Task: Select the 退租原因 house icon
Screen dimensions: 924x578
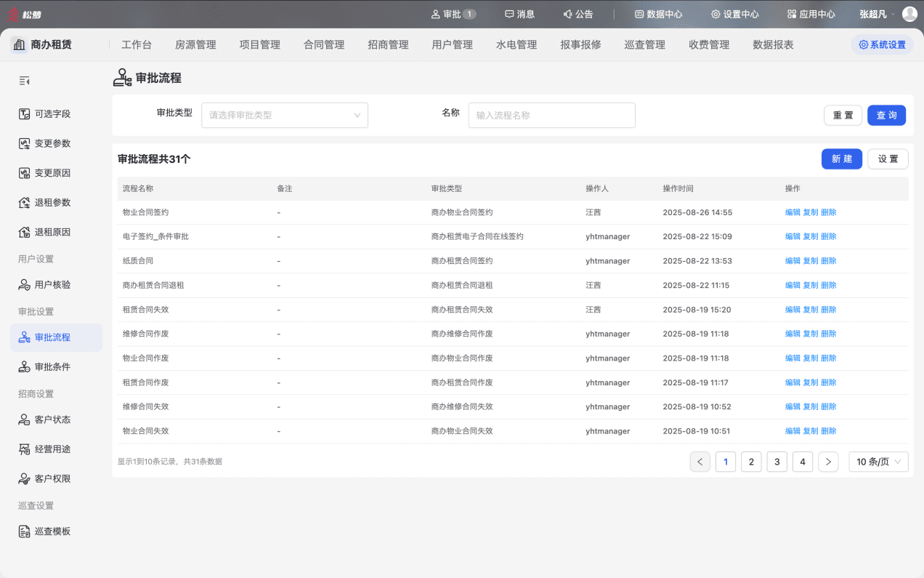Action: (x=24, y=232)
